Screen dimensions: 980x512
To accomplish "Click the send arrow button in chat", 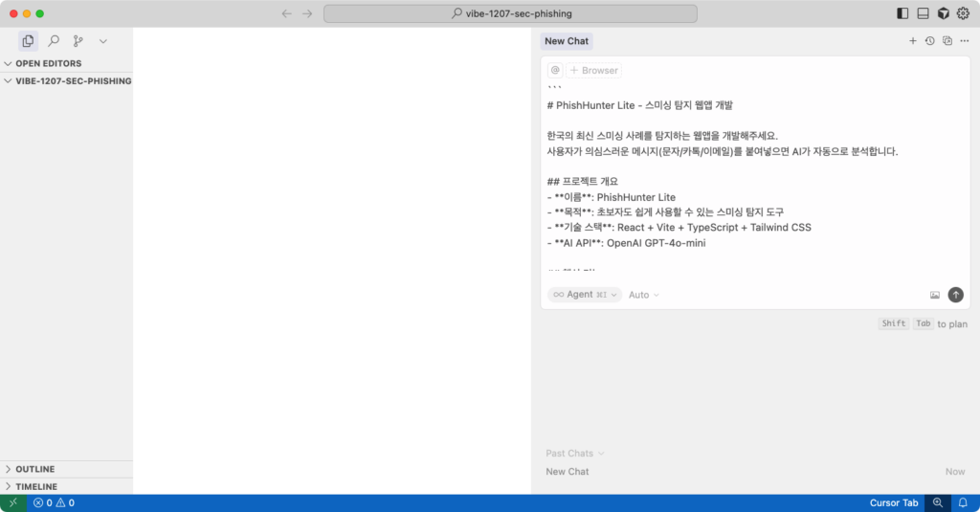I will [955, 295].
